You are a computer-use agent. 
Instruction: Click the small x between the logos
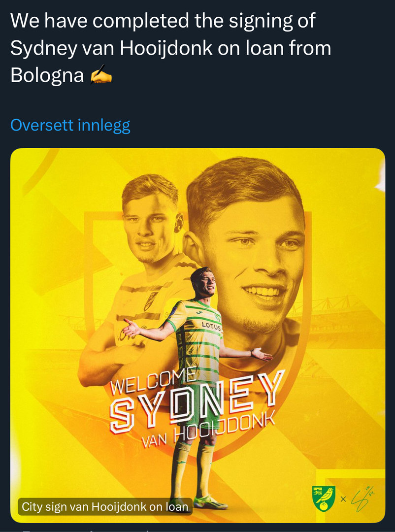tap(343, 499)
